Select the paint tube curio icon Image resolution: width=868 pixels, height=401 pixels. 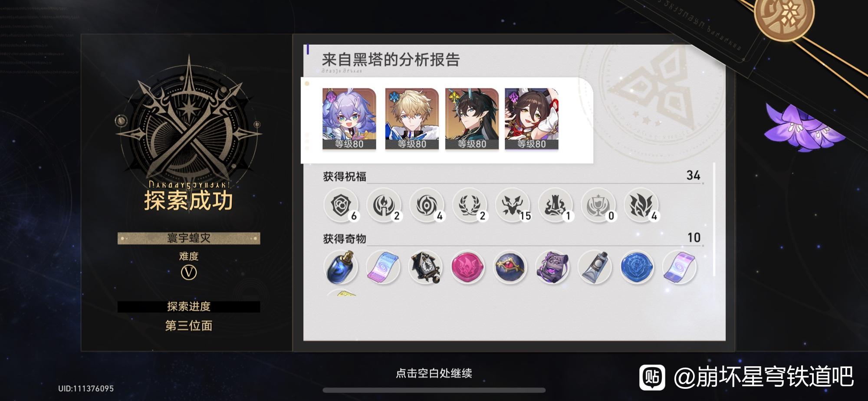[x=595, y=267]
